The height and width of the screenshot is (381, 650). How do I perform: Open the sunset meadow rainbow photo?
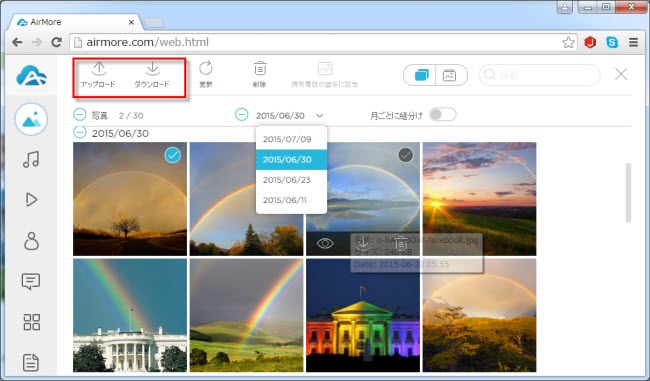coord(479,199)
